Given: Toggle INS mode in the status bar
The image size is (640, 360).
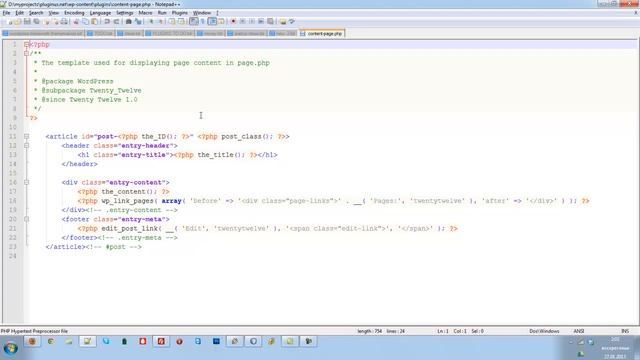Looking at the screenshot, I should tap(625, 331).
